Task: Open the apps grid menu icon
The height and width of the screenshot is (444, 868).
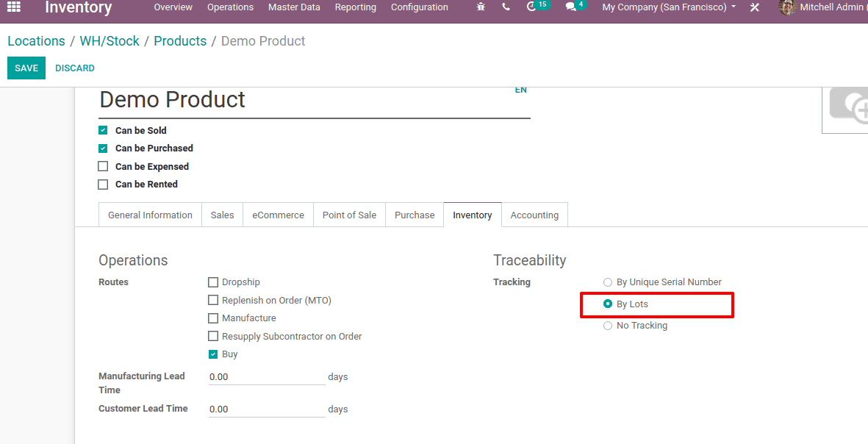Action: [14, 7]
